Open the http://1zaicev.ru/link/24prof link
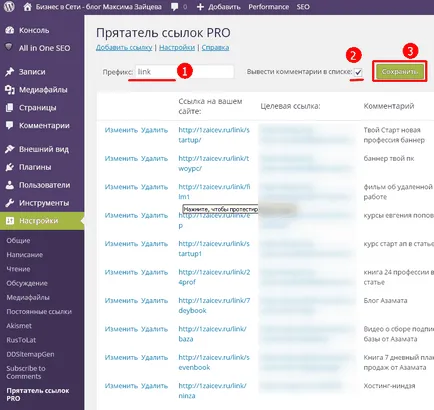434x410 pixels. tap(214, 277)
